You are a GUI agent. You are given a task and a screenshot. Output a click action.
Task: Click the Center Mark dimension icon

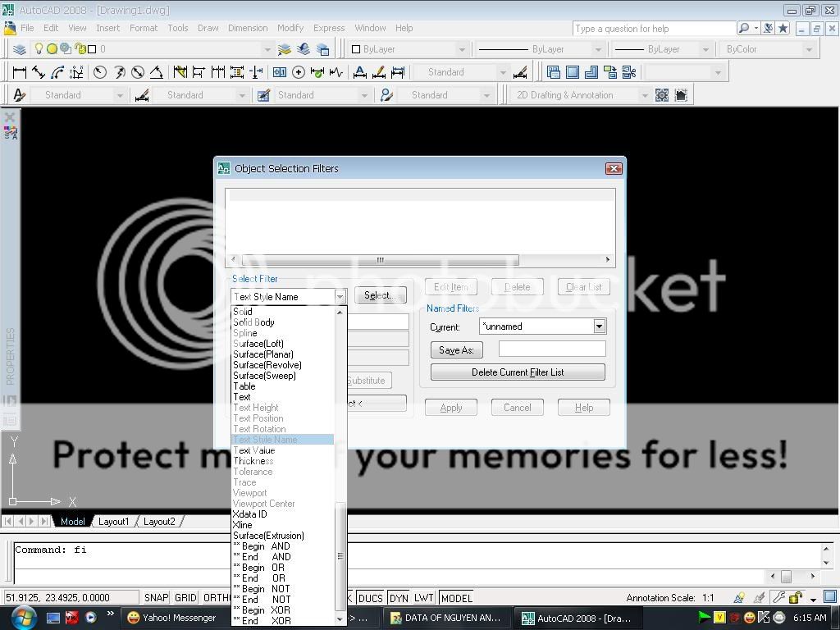299,72
